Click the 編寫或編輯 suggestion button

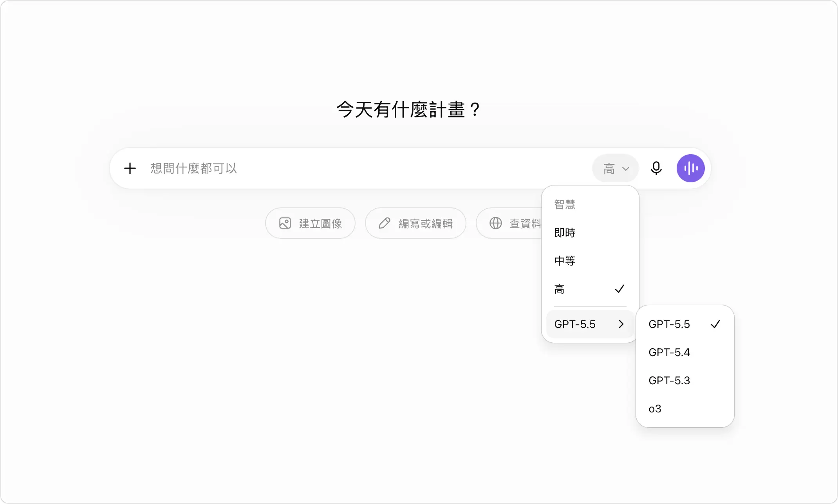[x=415, y=223]
